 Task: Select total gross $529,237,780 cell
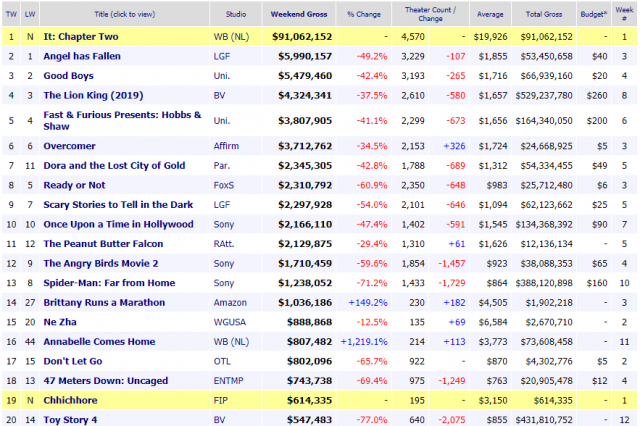544,95
